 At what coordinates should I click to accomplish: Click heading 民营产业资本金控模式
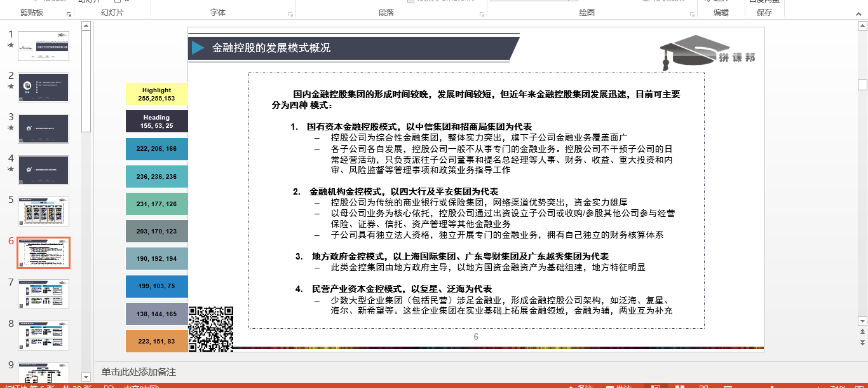(x=402, y=289)
